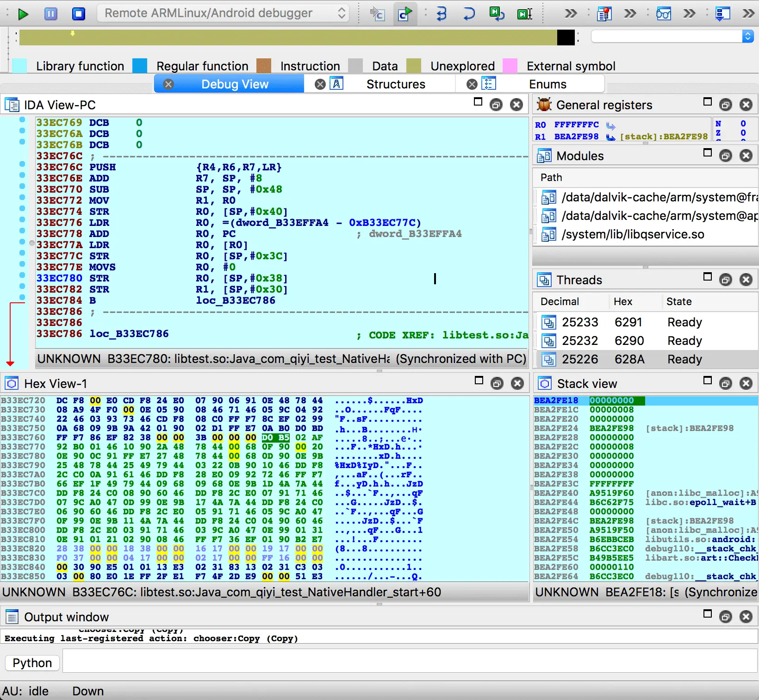Click the General registers bug icon

(x=544, y=105)
